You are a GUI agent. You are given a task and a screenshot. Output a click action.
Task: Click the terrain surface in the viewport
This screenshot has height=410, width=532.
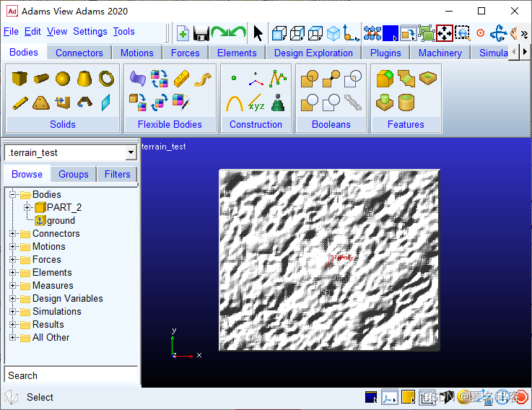329,260
